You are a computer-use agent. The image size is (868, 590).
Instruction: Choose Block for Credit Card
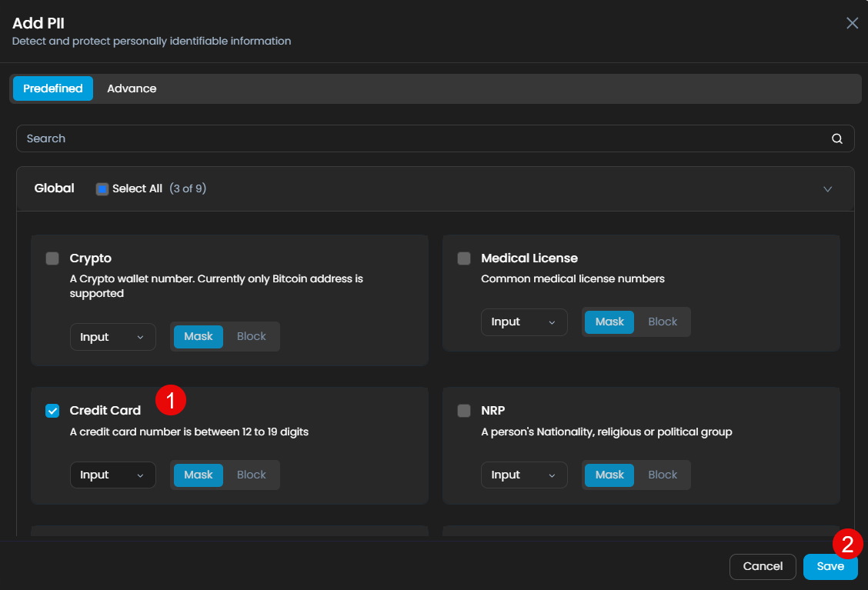coord(251,475)
